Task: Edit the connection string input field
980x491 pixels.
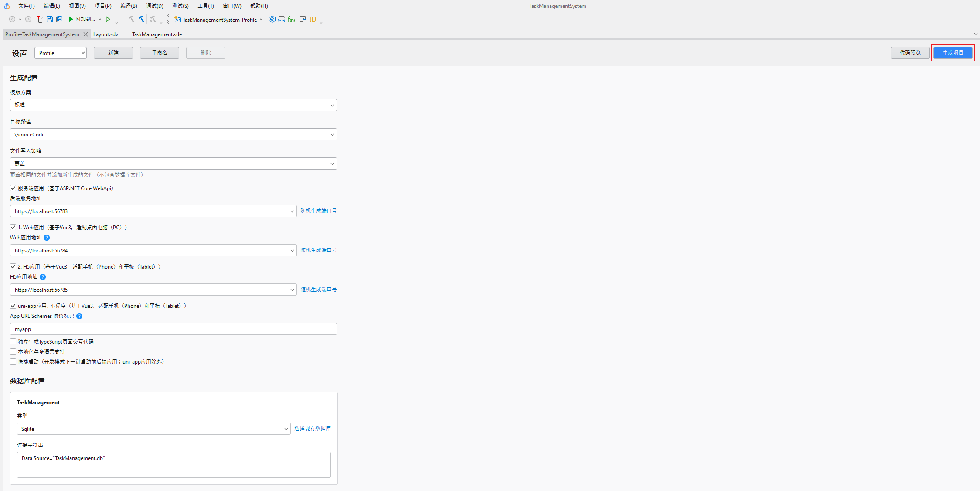Action: 174,464
